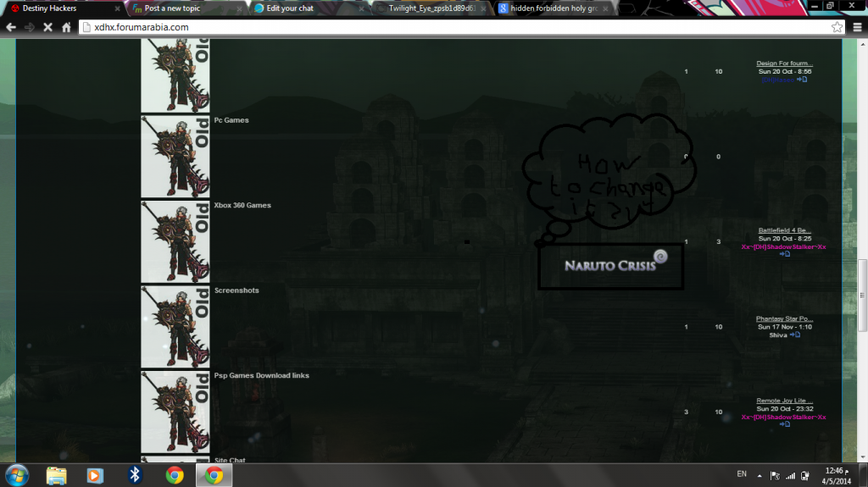
Task: Stop page loading with X button
Action: [48, 27]
